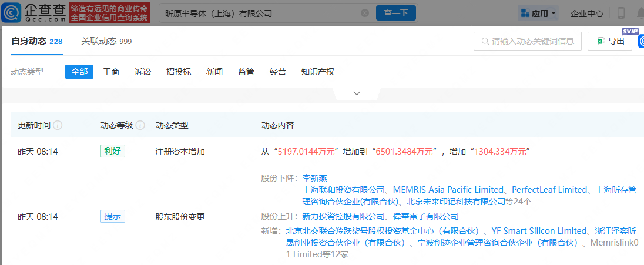Click the 动态内容 column header

coord(278,125)
